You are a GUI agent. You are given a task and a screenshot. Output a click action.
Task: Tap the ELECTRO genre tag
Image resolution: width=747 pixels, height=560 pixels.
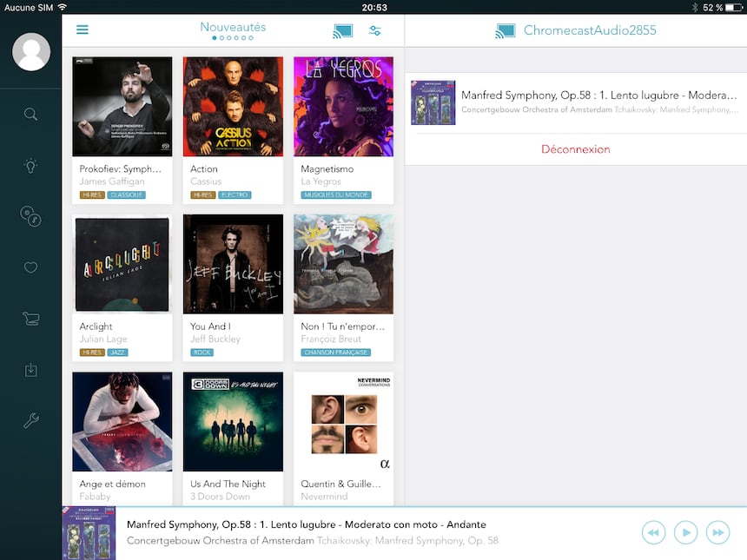(235, 194)
